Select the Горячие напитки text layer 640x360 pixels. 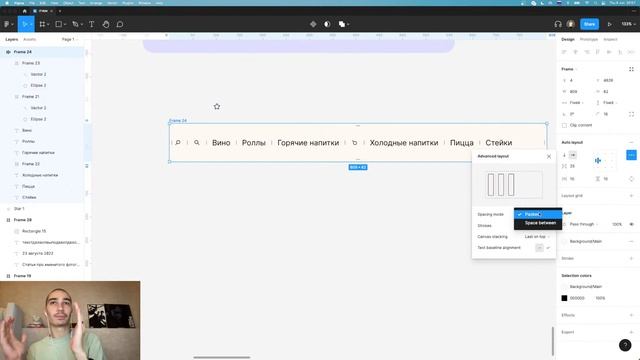coord(38,153)
